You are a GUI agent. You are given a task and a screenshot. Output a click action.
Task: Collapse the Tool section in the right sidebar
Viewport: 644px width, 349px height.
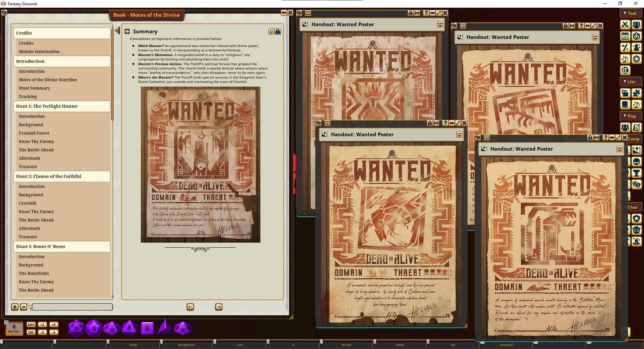pyautogui.click(x=631, y=13)
